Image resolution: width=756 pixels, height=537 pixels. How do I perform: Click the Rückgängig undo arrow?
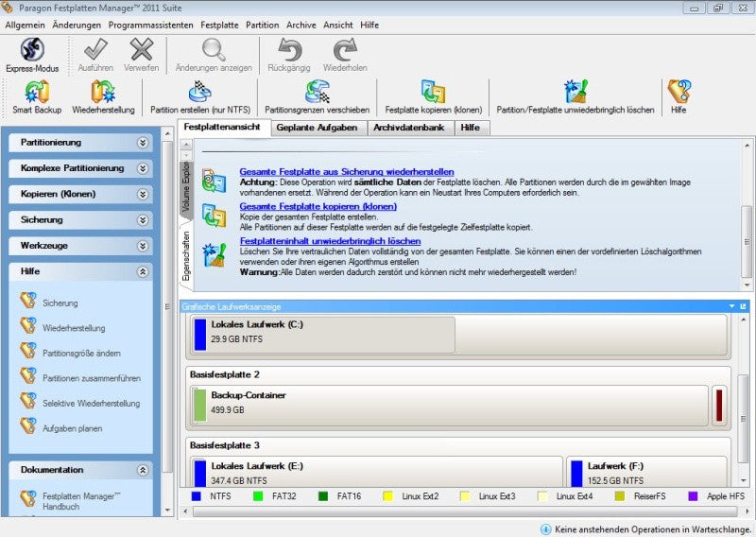click(289, 49)
